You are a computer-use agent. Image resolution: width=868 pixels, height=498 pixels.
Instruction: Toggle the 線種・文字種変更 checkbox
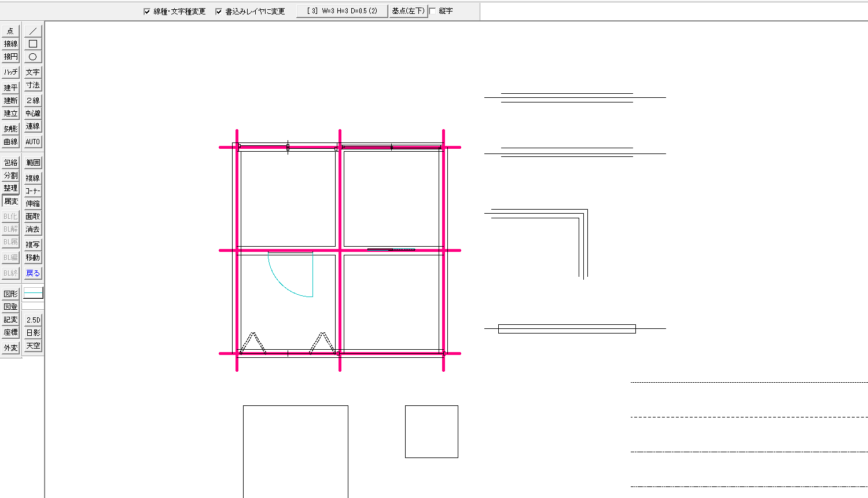(147, 11)
